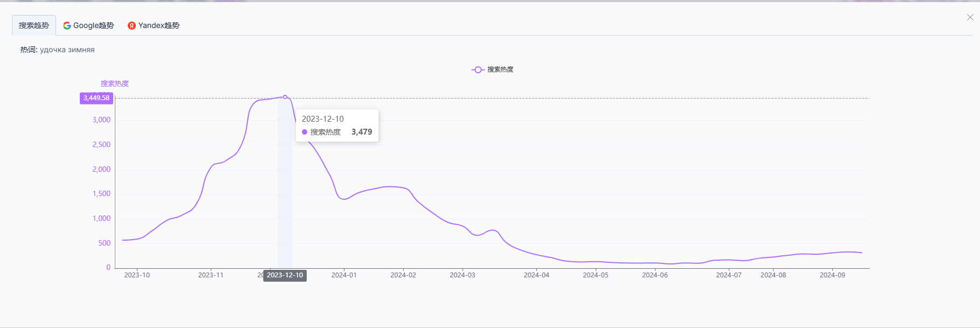The image size is (980, 328).
Task: Click the Google logo icon
Action: tap(67, 25)
